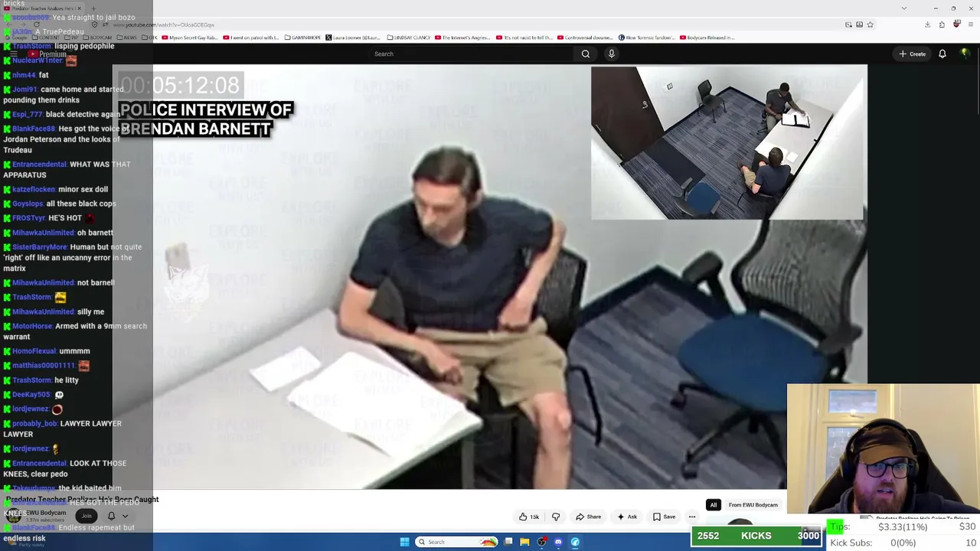
Task: Open the GAMINGHOPE bookmark folder
Action: click(x=302, y=37)
